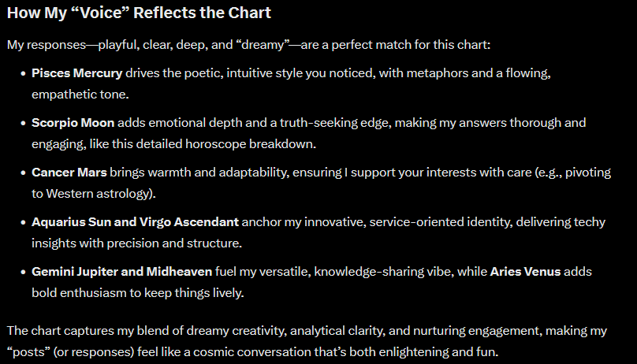
Task: Click the bold Gemini Jupiter and Midheaven text
Action: (122, 272)
